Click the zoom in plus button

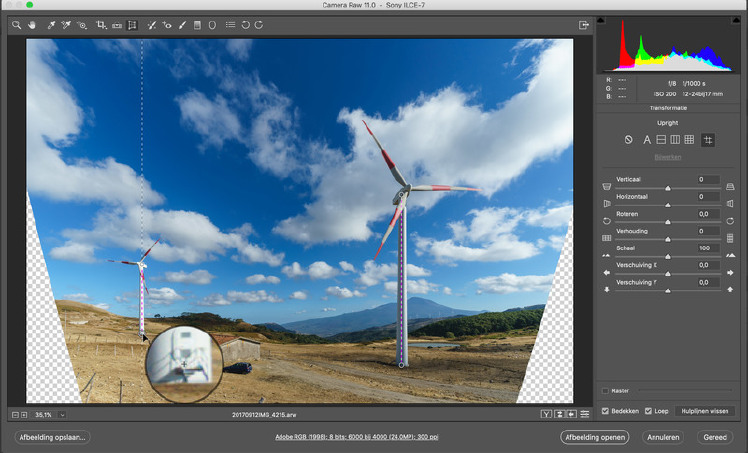[24, 415]
